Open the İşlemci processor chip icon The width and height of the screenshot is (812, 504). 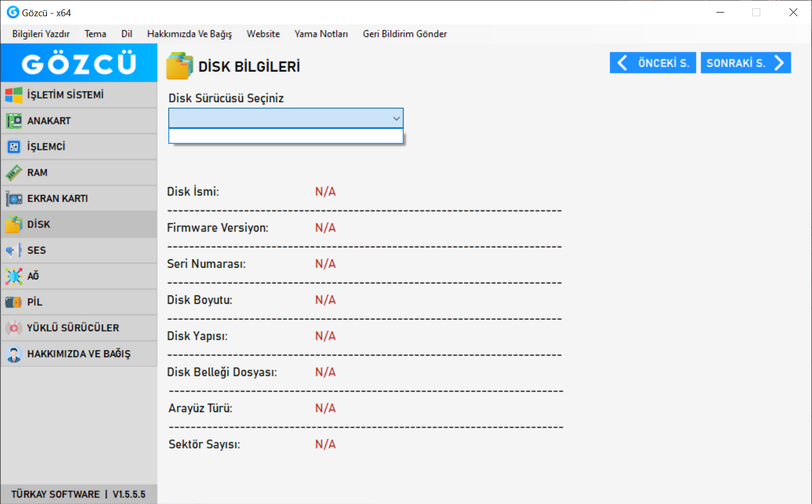coord(14,147)
